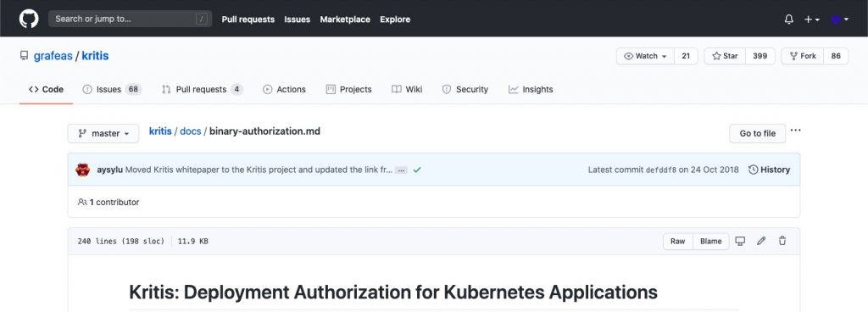Click the binary-authorization.md file name

coord(264,131)
